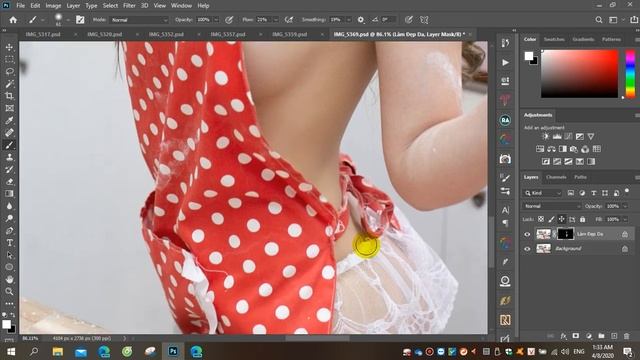Click the rainbow hue slider
The width and height of the screenshot is (640, 360).
point(631,74)
